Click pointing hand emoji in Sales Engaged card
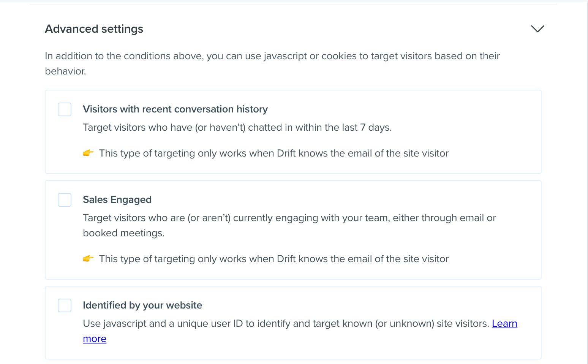 (88, 259)
